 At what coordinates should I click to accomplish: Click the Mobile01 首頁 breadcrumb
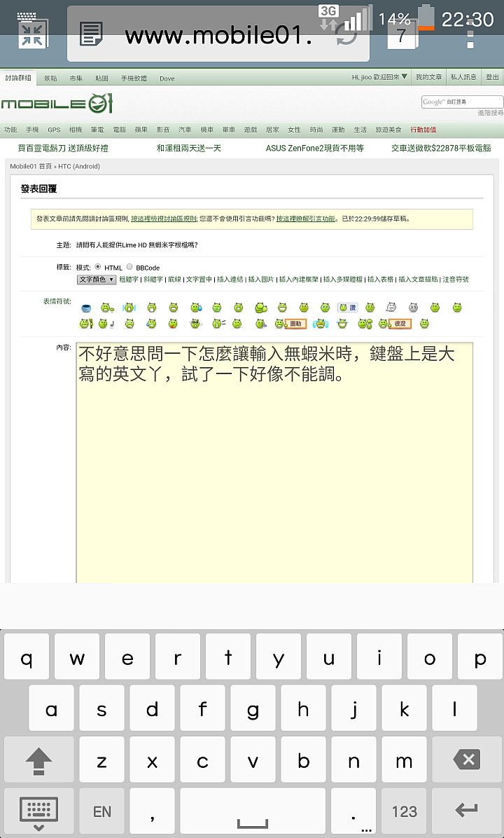tap(30, 166)
